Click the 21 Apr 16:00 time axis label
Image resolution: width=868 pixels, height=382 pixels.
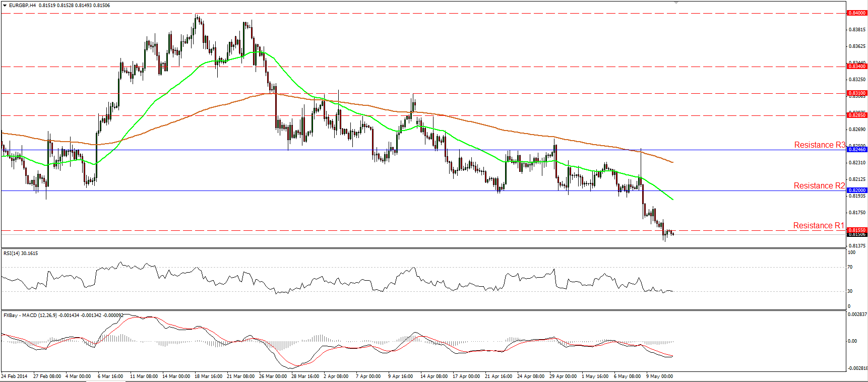(x=499, y=376)
